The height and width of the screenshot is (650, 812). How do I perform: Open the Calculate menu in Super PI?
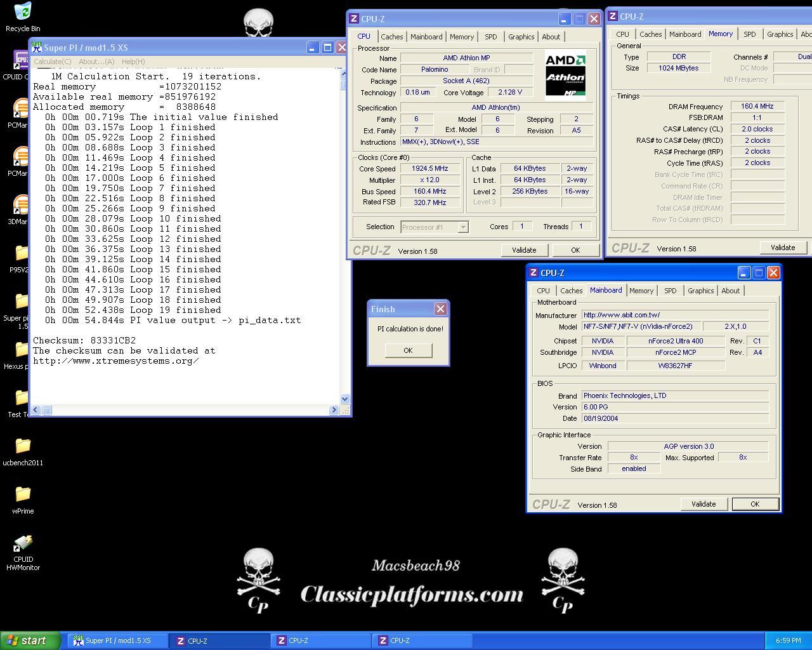click(x=52, y=62)
